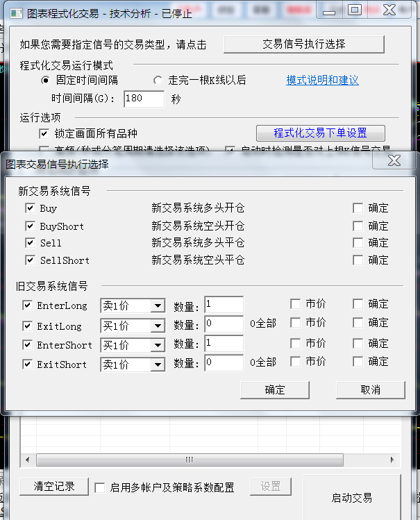The height and width of the screenshot is (520, 420).
Task: Select 固定时间间隔 radio option
Action: click(45, 81)
